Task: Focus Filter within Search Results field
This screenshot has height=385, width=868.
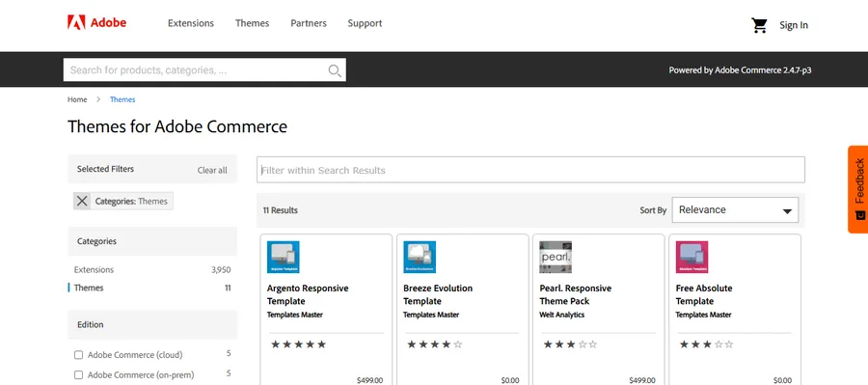Action: 530,170
